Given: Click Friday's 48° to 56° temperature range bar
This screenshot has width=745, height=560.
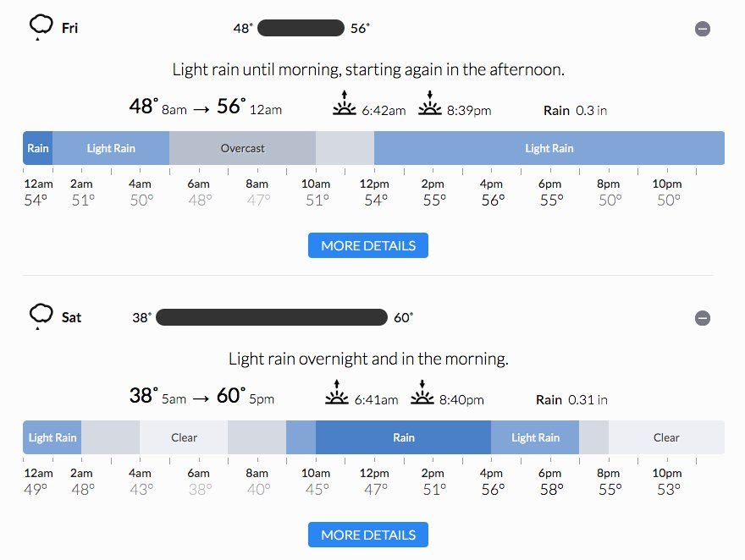Looking at the screenshot, I should pyautogui.click(x=301, y=28).
